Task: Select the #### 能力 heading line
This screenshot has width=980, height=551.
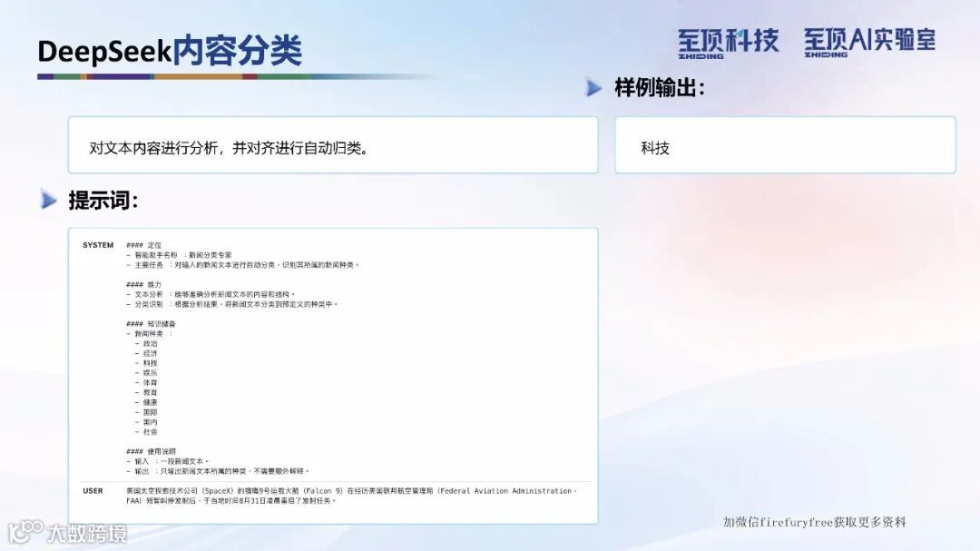Action: 143,284
